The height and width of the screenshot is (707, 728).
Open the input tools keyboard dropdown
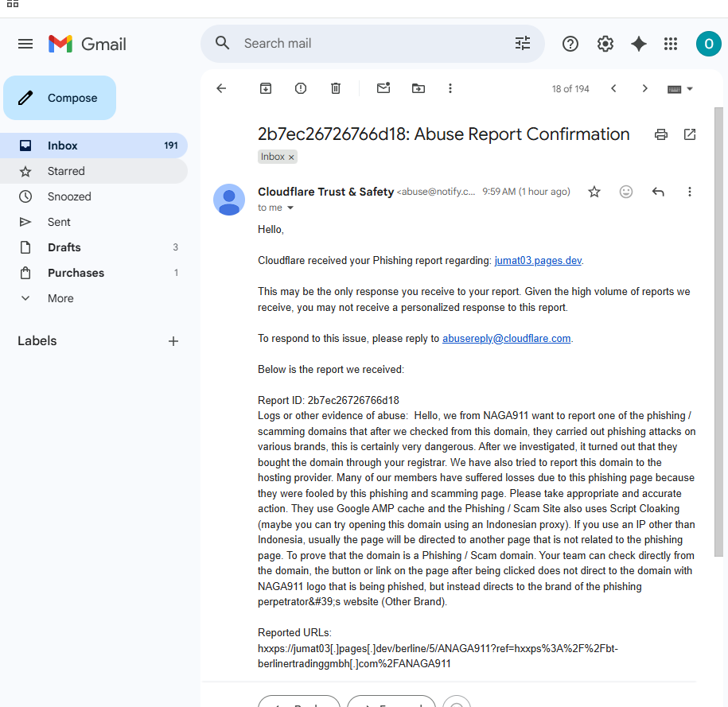[679, 88]
